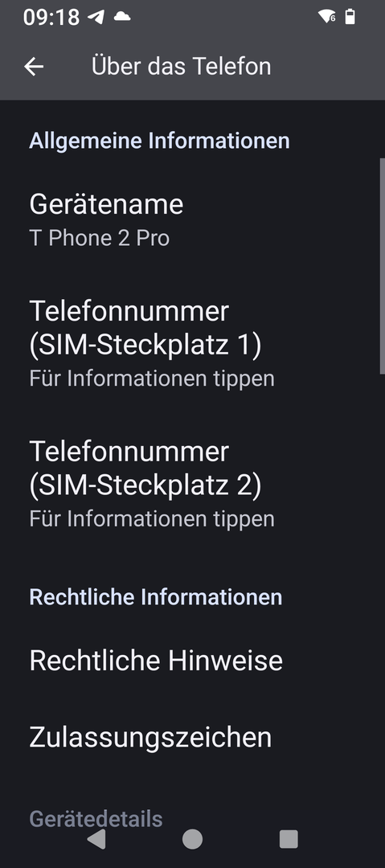Open Telefonnummer SIM-Steckplatz 2 entry

[192, 484]
